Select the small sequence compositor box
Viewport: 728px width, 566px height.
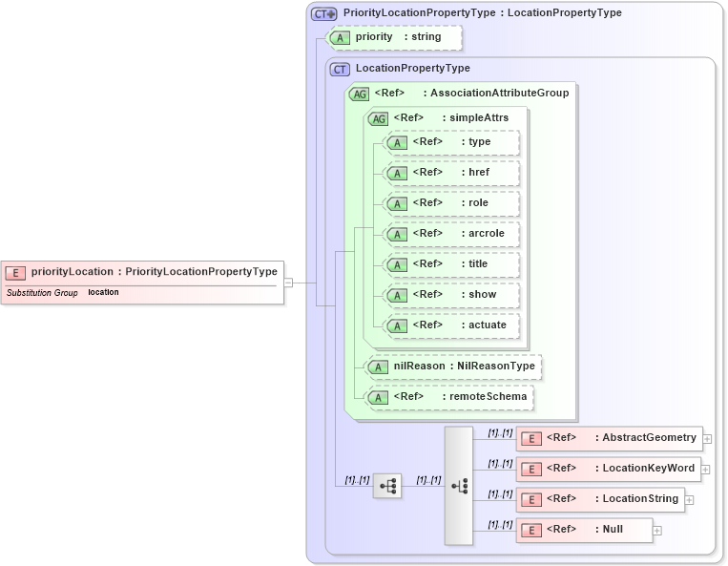tap(387, 486)
